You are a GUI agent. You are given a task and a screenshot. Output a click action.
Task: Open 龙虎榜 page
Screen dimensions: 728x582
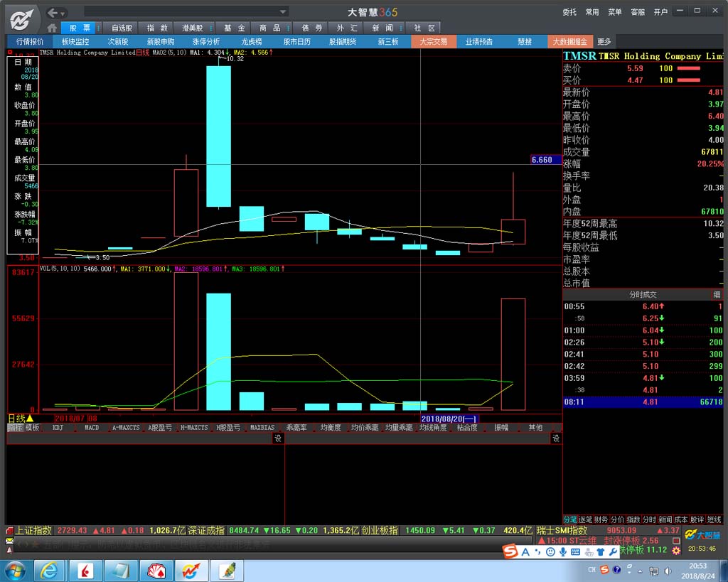tap(251, 42)
